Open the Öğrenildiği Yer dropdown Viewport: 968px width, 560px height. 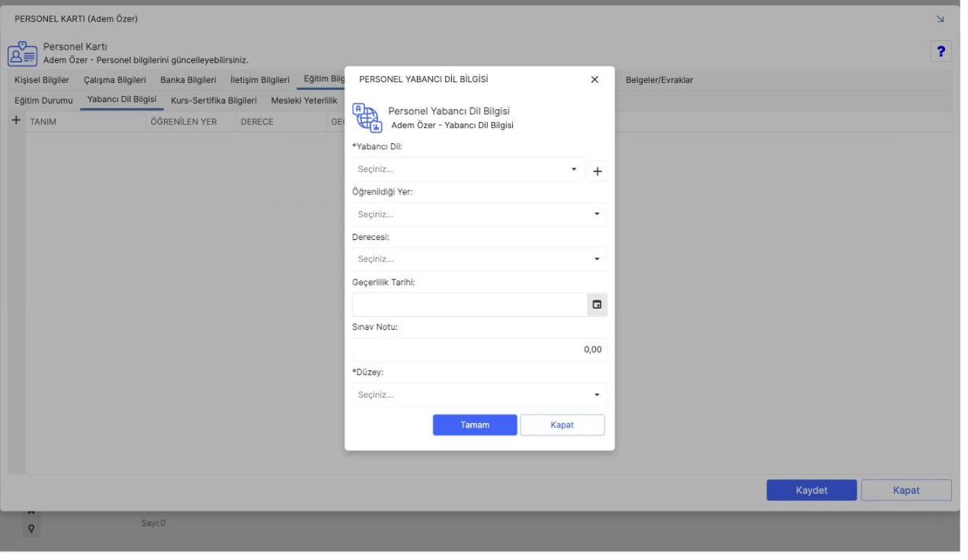click(479, 214)
